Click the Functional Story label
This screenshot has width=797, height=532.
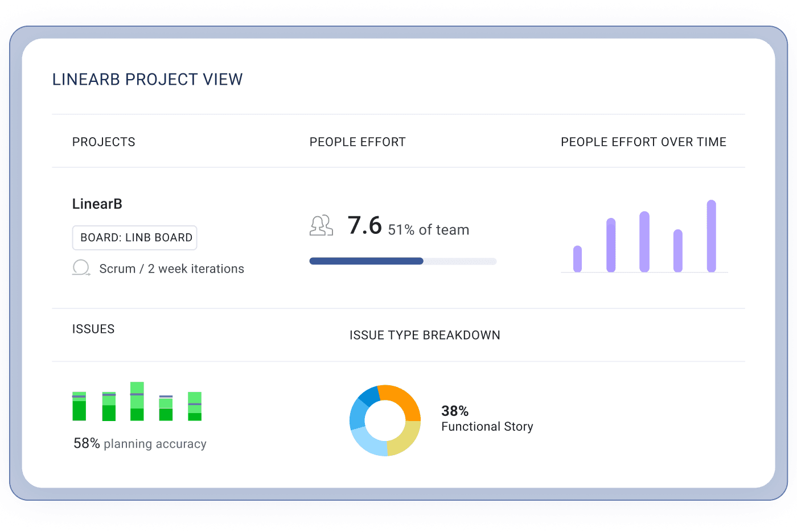487,427
